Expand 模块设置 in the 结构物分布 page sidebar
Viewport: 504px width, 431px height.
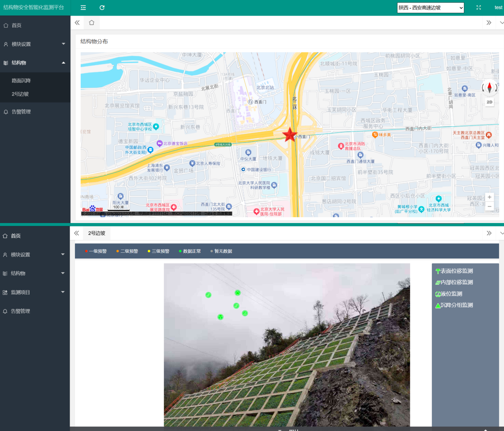pos(35,44)
